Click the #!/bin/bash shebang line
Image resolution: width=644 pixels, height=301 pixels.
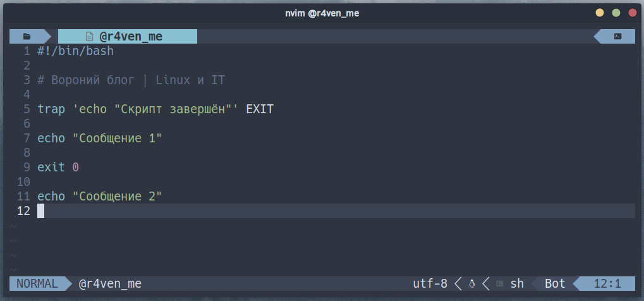pyautogui.click(x=76, y=51)
